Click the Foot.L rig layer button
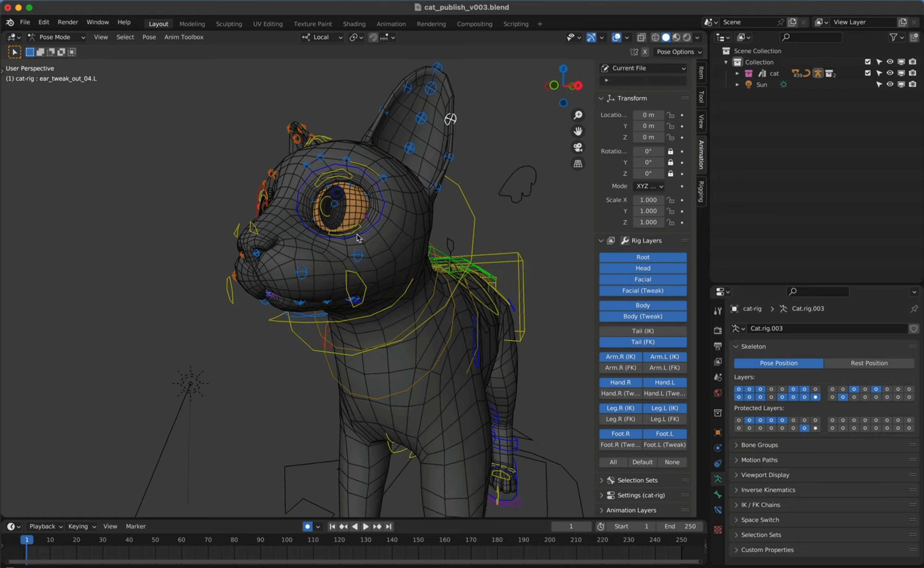924x568 pixels. [x=665, y=434]
